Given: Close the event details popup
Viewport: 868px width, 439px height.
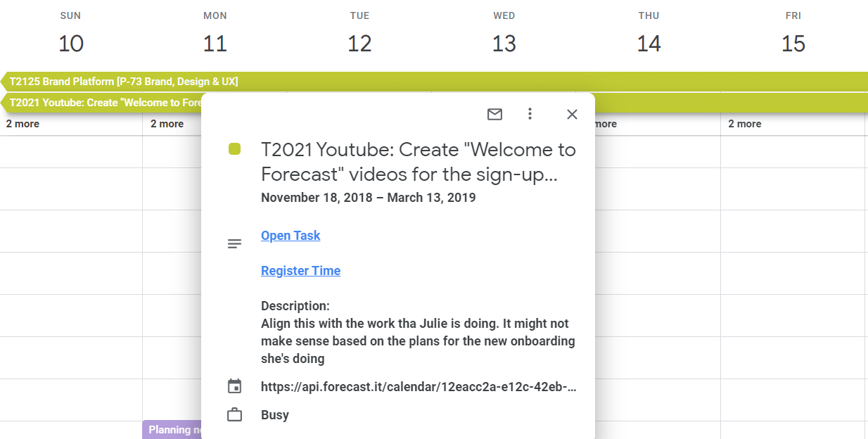Looking at the screenshot, I should click(572, 114).
